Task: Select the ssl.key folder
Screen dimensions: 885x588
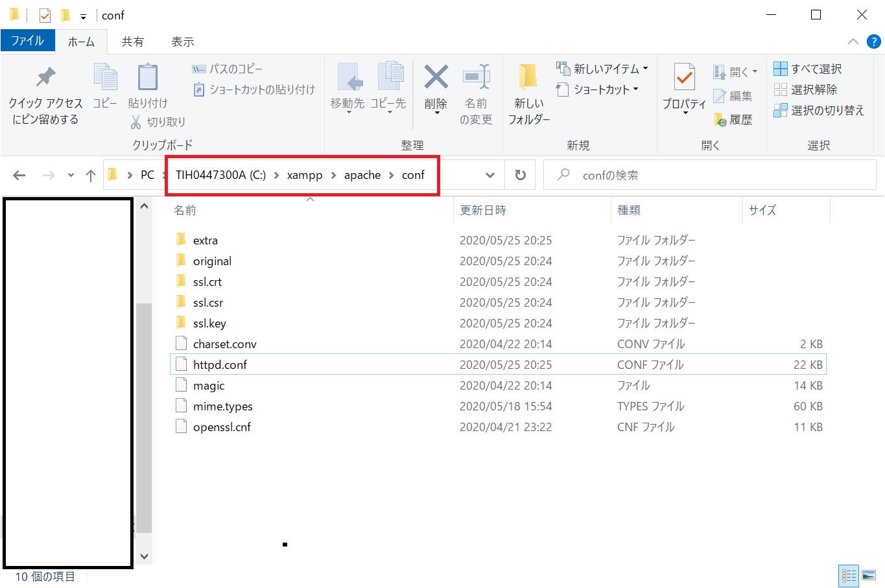Action: (497, 323)
